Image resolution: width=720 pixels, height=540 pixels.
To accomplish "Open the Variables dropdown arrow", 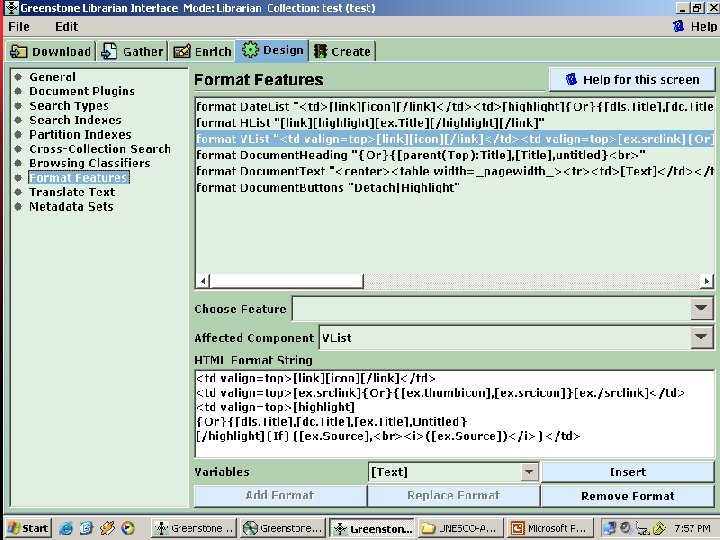I will [529, 472].
